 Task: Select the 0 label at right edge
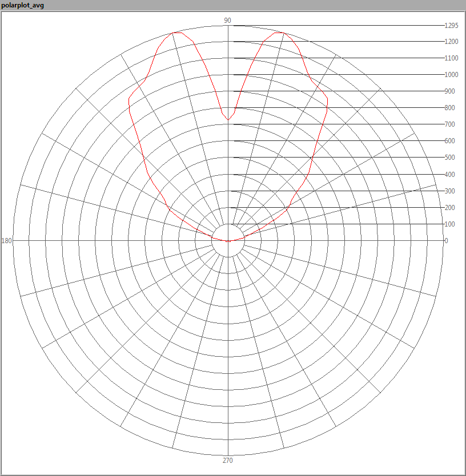[446, 241]
